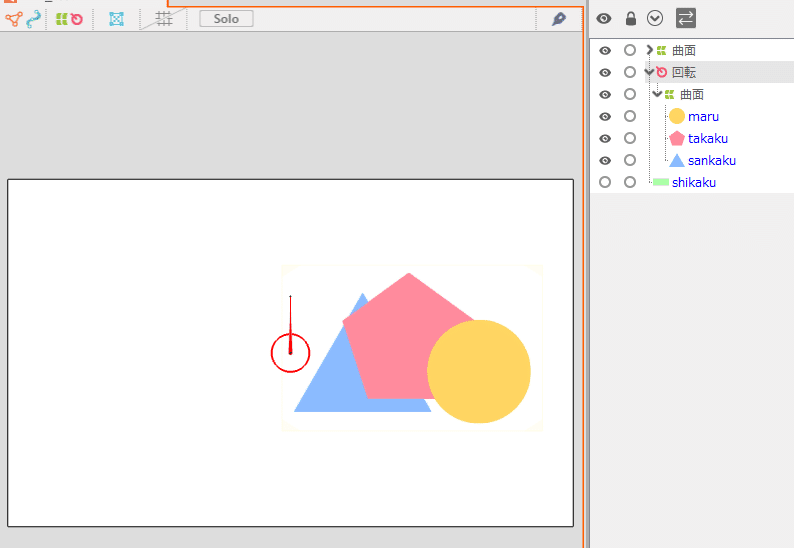
Task: Click the cyan mesh bounding box icon
Action: 116,19
